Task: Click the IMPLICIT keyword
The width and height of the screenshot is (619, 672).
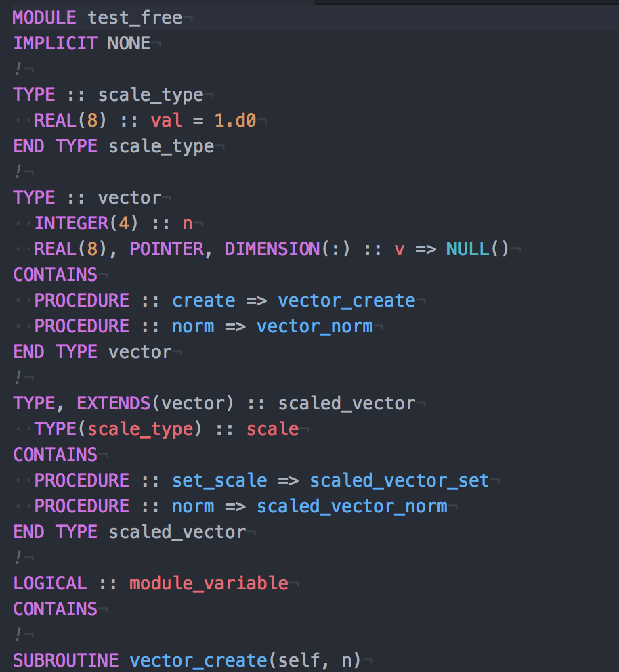Action: [x=56, y=43]
